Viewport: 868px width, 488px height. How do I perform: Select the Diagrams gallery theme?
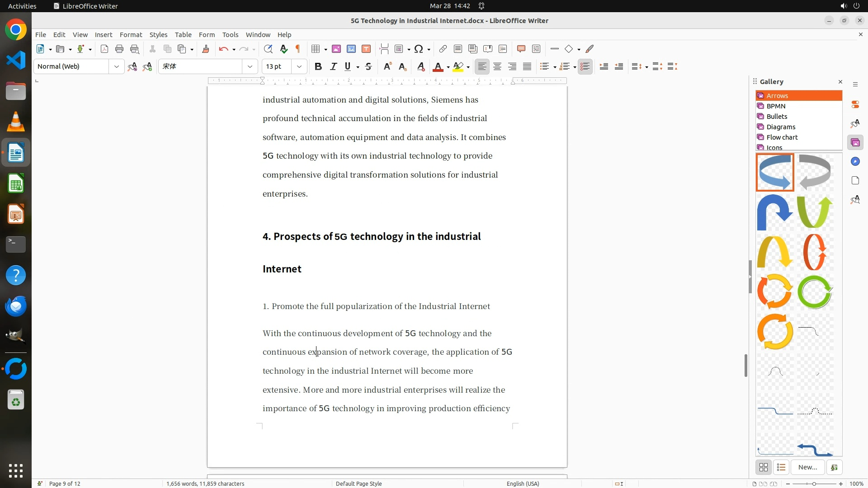pyautogui.click(x=781, y=127)
